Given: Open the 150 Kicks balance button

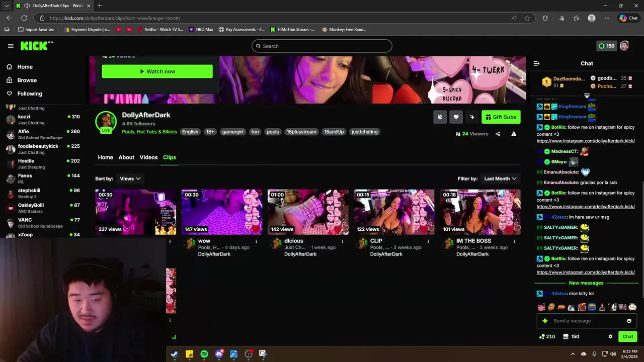Looking at the screenshot, I should [606, 46].
